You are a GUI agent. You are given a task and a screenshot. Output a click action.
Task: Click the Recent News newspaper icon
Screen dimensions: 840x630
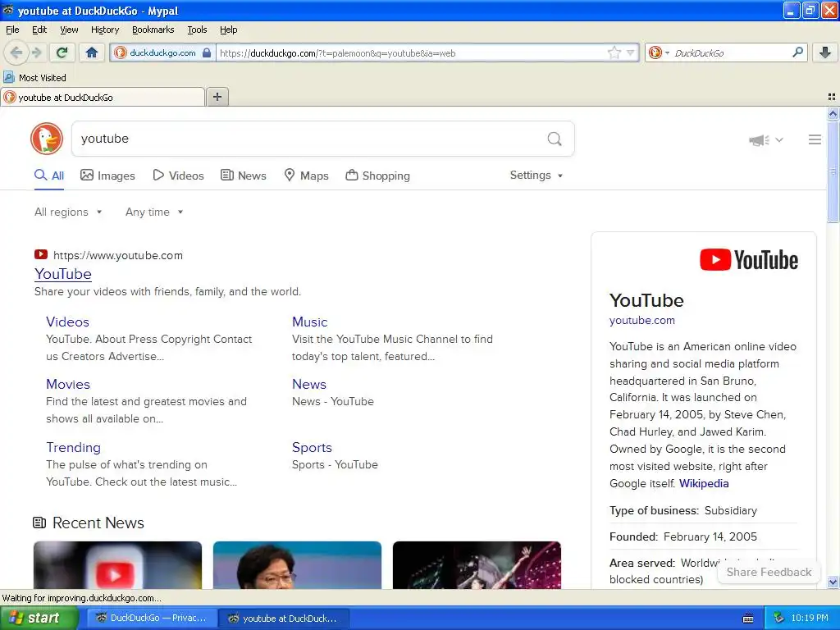(x=39, y=523)
